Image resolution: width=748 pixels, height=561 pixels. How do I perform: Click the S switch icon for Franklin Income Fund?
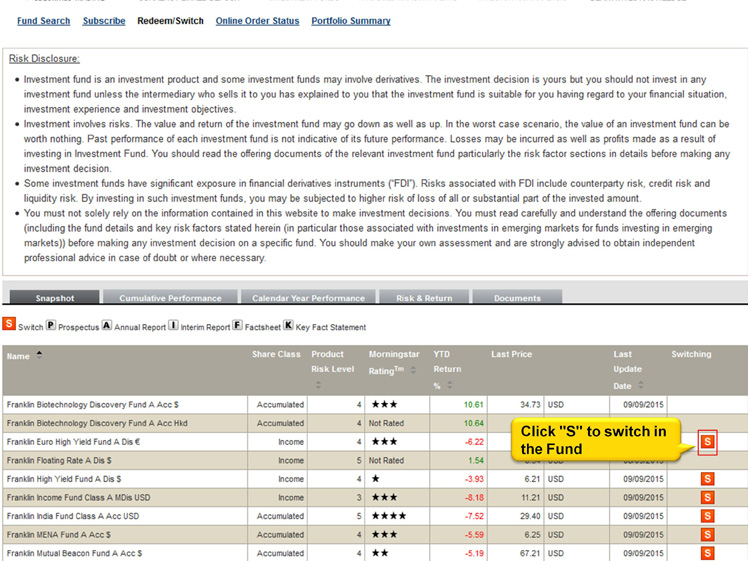pyautogui.click(x=707, y=498)
